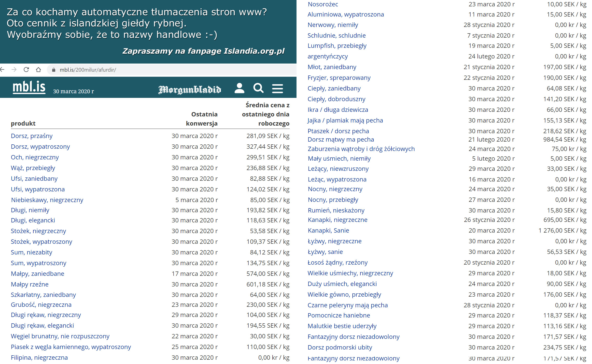
Task: Click the Morgunblaðið logo
Action: pos(190,89)
